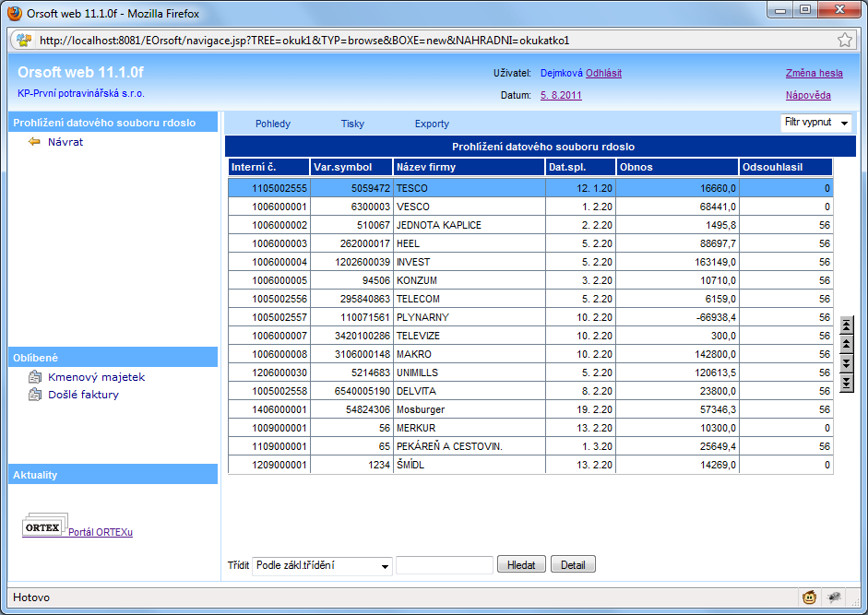Select the JEDNOTA KAPLICE table row
The height and width of the screenshot is (615, 868).
(530, 225)
